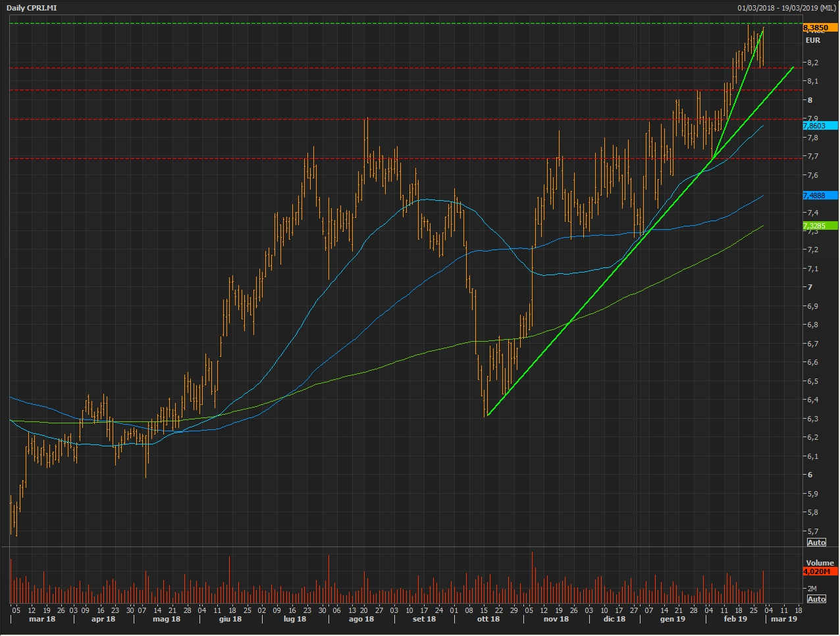Click the 'ago 18' month label
840x636 pixels.
pos(361,620)
